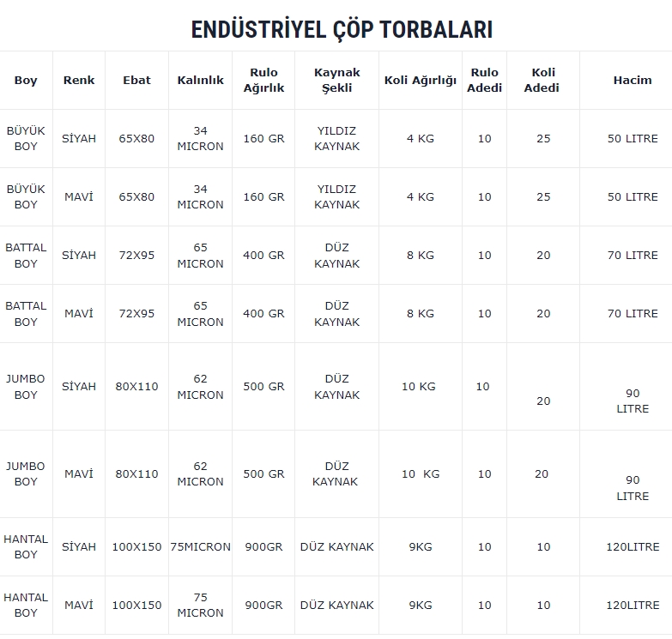
Task: Select the Koli Ağırlığı column header
Action: click(x=421, y=80)
